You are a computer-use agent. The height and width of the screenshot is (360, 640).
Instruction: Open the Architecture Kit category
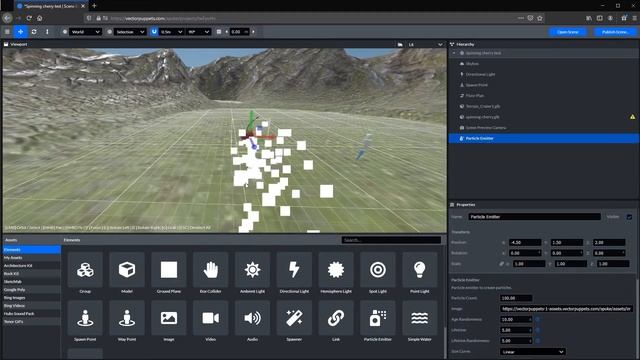[x=32, y=265]
